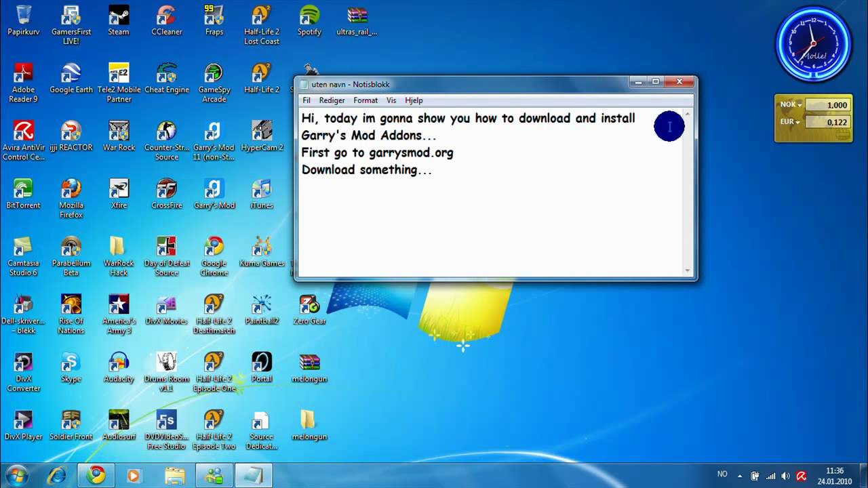Open Windows Explorer taskbar folder

[174, 476]
